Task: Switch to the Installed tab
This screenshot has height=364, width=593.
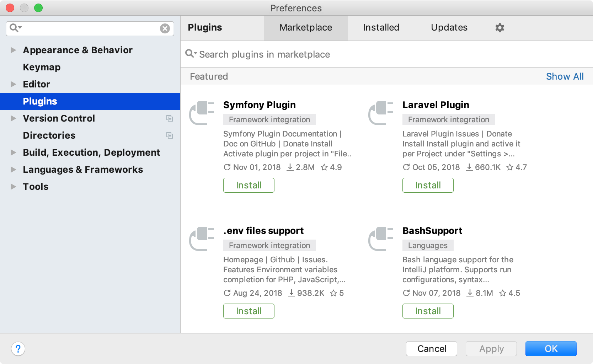Action: [381, 28]
